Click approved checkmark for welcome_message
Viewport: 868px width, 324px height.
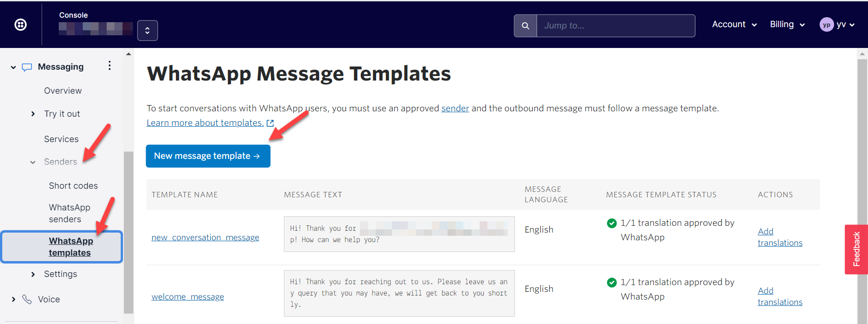click(x=612, y=282)
